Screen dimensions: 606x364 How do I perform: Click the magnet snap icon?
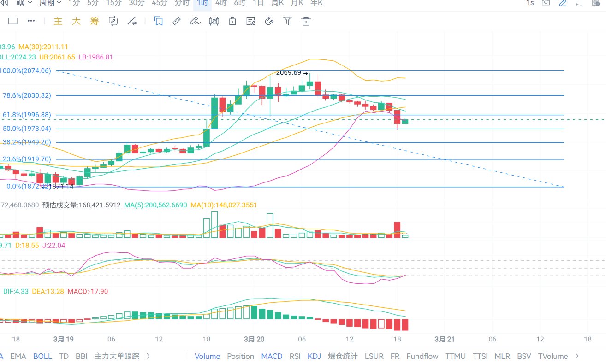pos(269,21)
